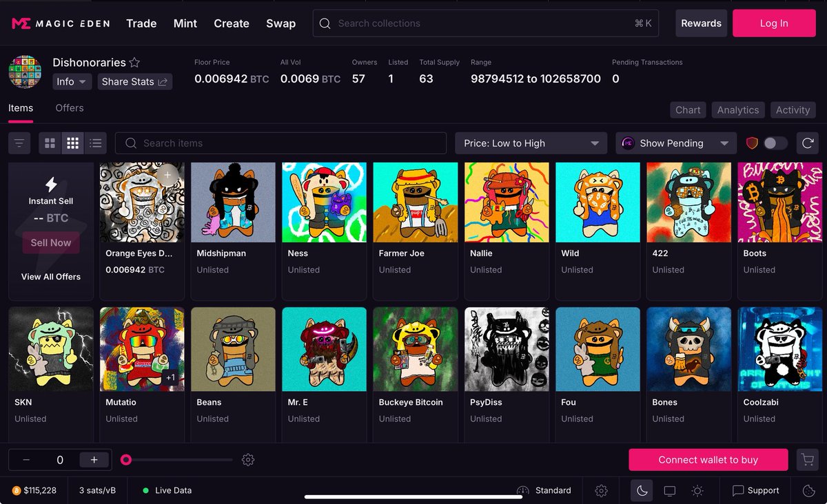Open the filters panel with the funnel icon

19,143
